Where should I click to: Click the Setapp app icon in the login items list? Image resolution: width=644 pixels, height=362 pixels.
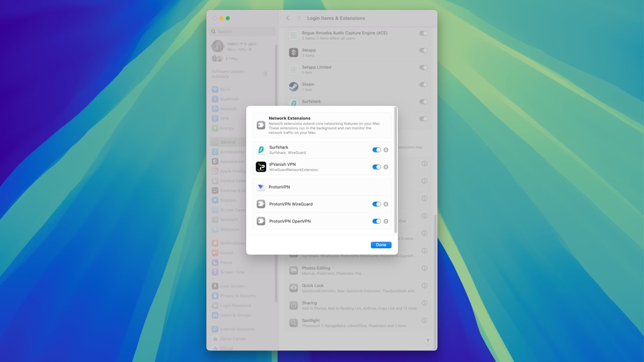tap(294, 52)
